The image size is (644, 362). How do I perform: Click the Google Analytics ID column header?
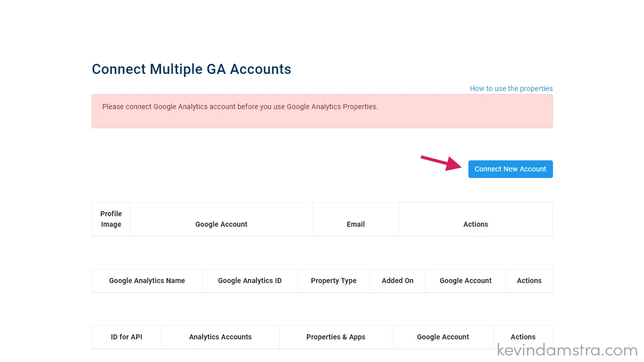click(x=250, y=281)
